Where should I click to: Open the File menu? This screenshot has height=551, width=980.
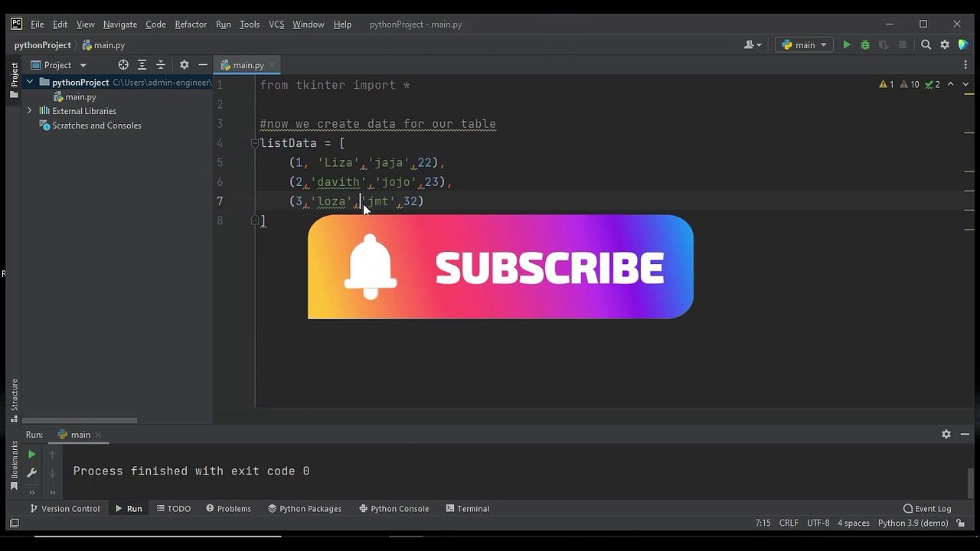point(37,24)
